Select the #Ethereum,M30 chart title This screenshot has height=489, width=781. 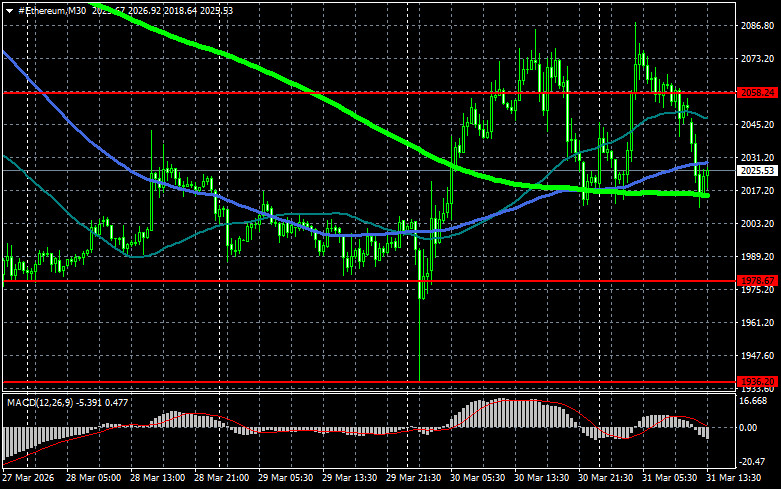coord(52,10)
